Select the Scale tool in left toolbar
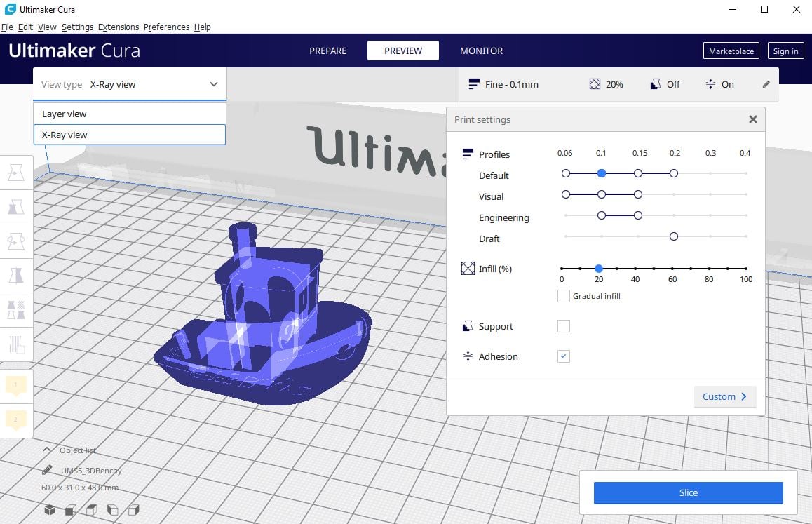Viewport: 812px width, 524px height. 16,207
